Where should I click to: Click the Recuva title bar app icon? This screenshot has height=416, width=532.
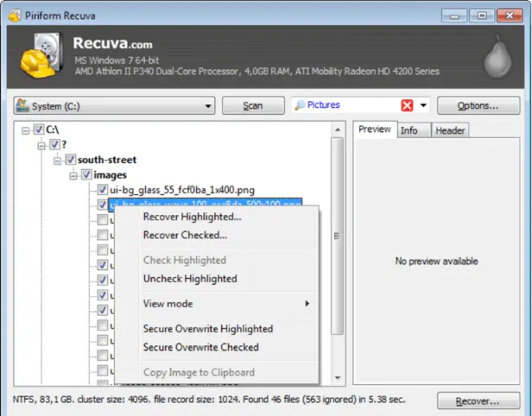[x=15, y=16]
